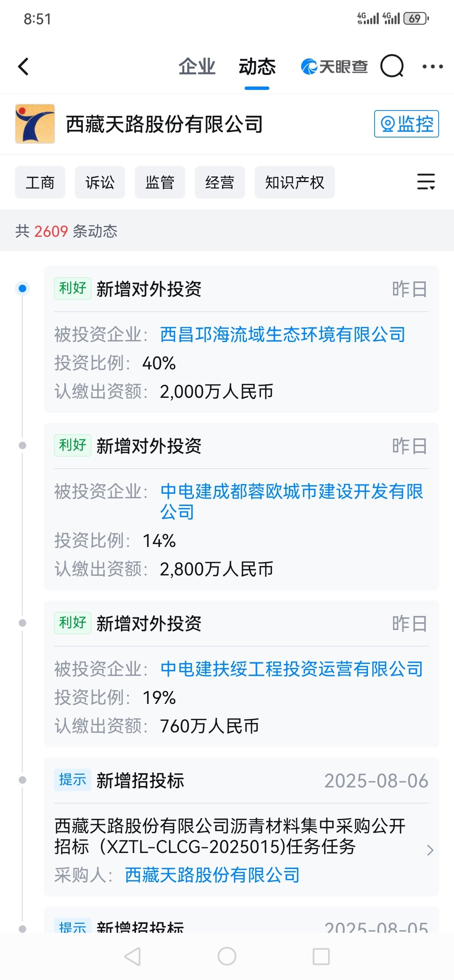The width and height of the screenshot is (454, 980).
Task: Filter by 知识产权 category chip
Action: pos(294,182)
